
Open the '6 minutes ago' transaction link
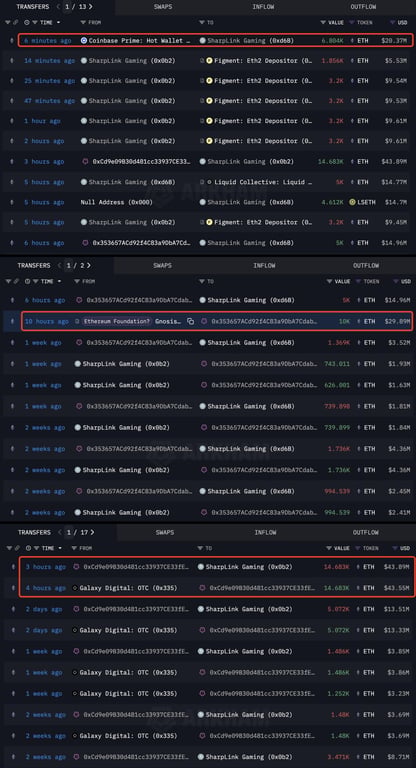pos(48,41)
